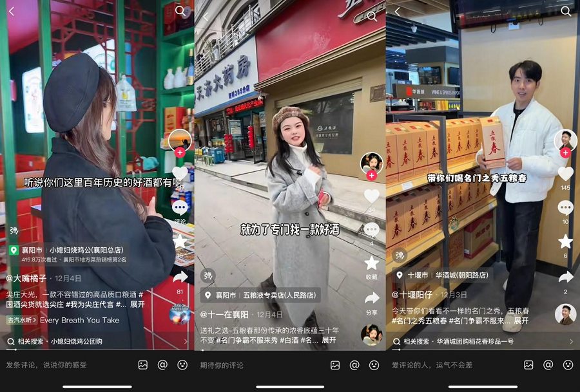
Task: Open emoji picker in 爱评论的人 comment bar
Action: click(568, 365)
